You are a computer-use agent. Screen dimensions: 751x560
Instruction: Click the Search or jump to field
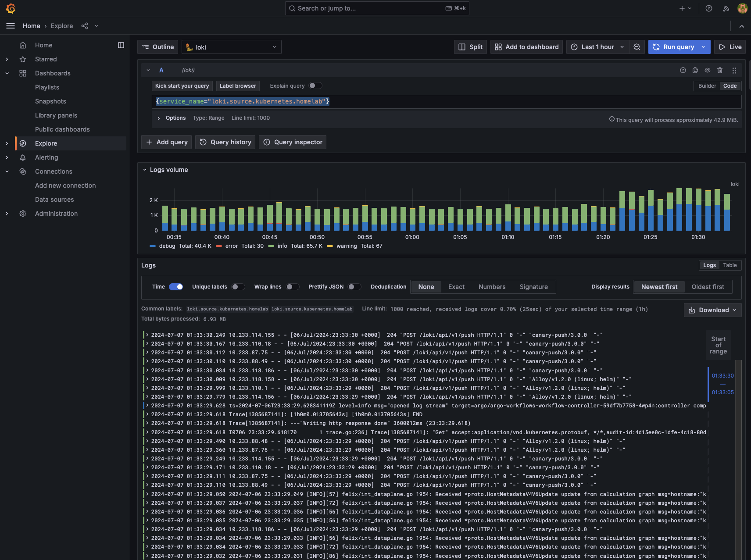(x=377, y=8)
